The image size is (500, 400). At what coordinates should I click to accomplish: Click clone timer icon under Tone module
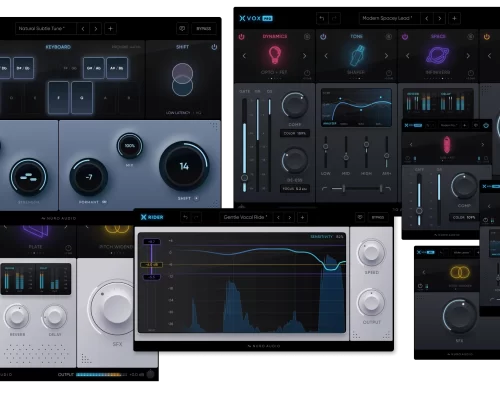[x=389, y=74]
